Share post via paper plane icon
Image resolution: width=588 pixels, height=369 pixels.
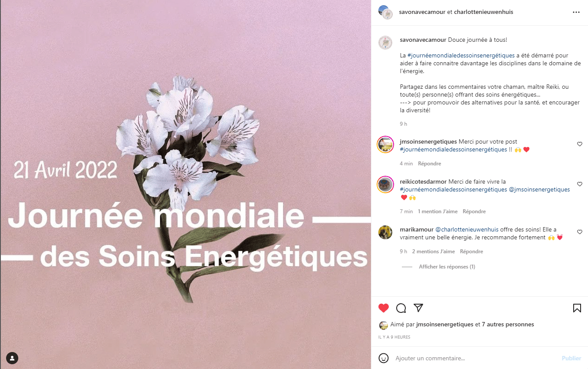pos(418,308)
